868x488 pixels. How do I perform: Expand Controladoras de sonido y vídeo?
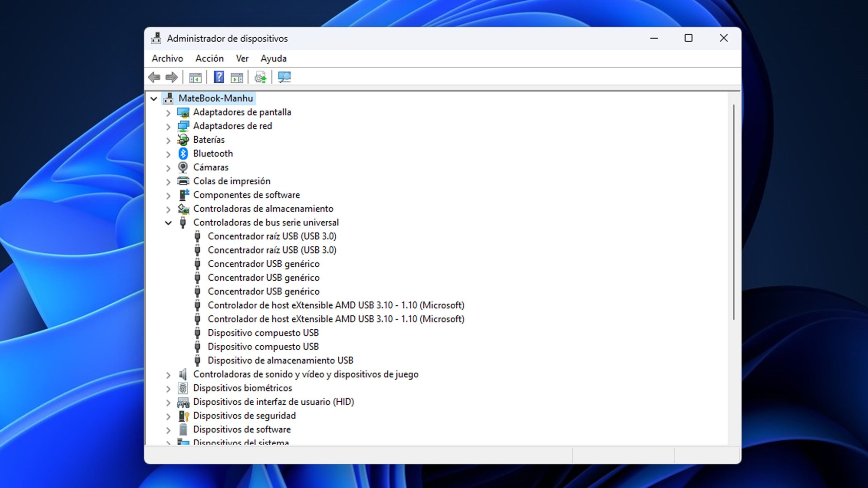coord(168,375)
